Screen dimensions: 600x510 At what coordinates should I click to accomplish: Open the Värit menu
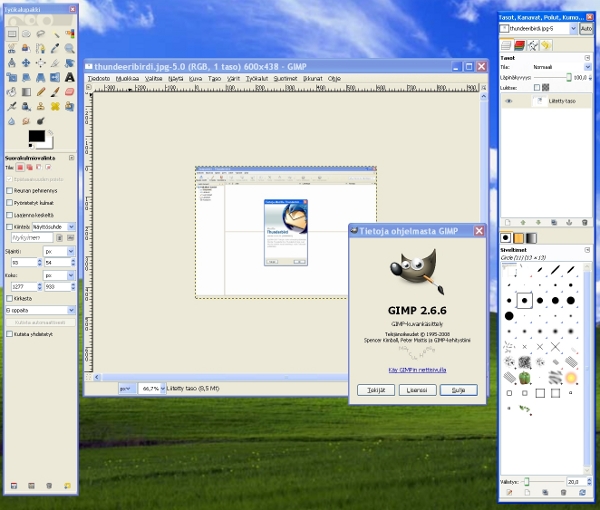click(233, 78)
